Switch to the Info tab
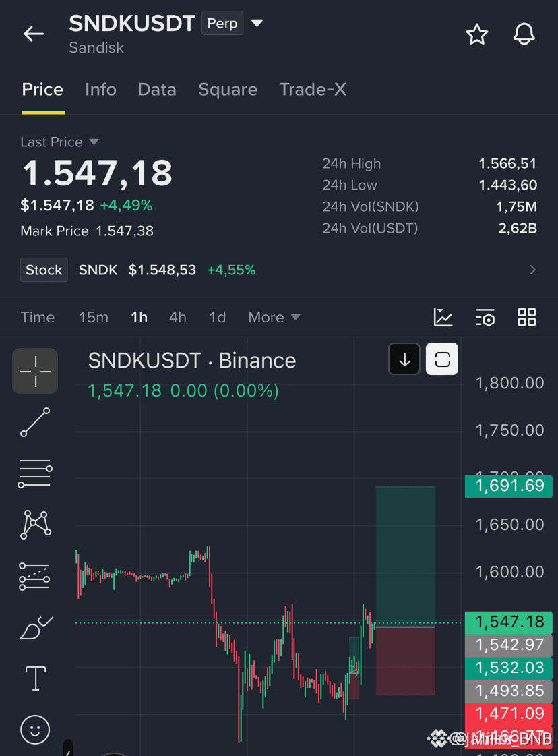This screenshot has height=756, width=558. [x=100, y=90]
